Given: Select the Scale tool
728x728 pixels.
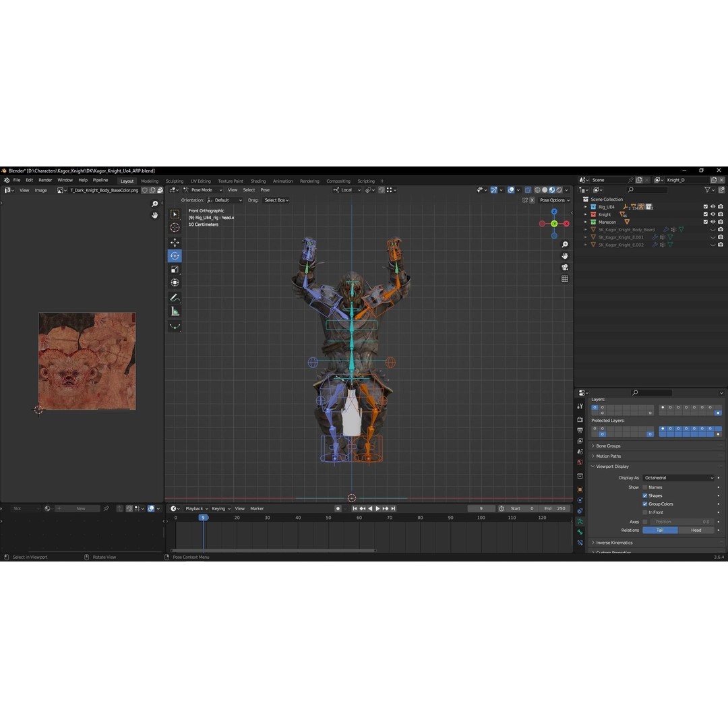Looking at the screenshot, I should pos(175,269).
